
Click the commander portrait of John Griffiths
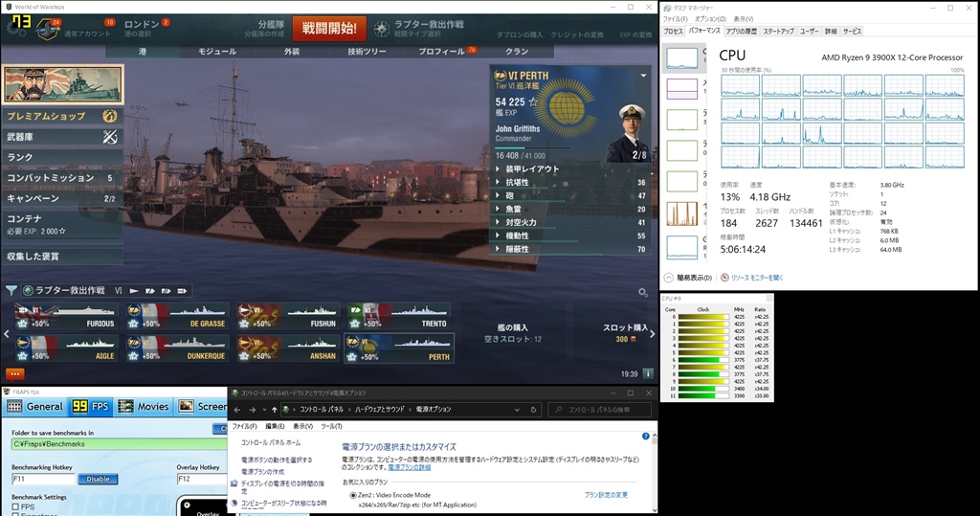628,133
